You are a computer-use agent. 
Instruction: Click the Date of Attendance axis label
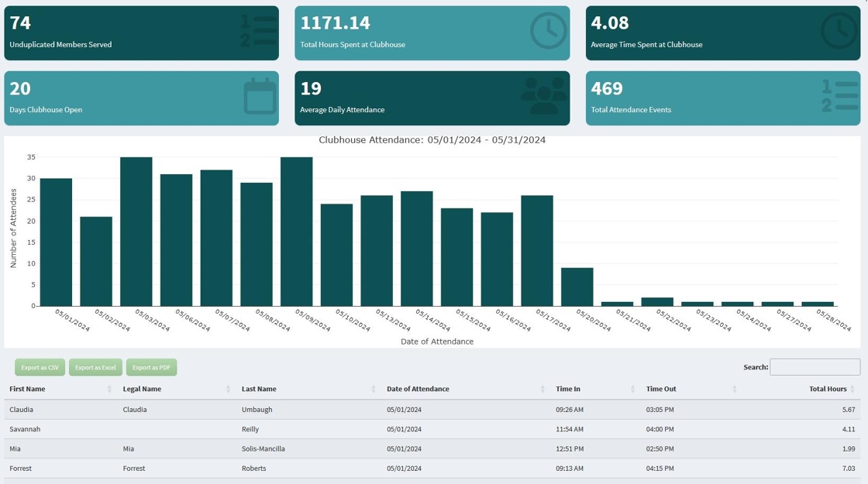[437, 342]
